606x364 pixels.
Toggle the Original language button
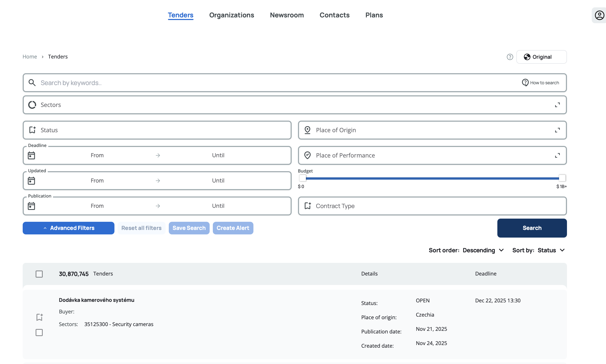tap(541, 57)
